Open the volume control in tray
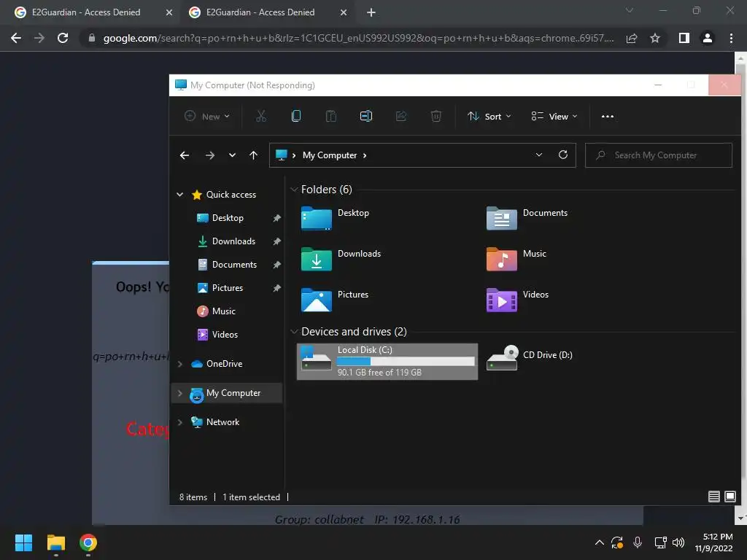This screenshot has height=560, width=747. pos(678,542)
